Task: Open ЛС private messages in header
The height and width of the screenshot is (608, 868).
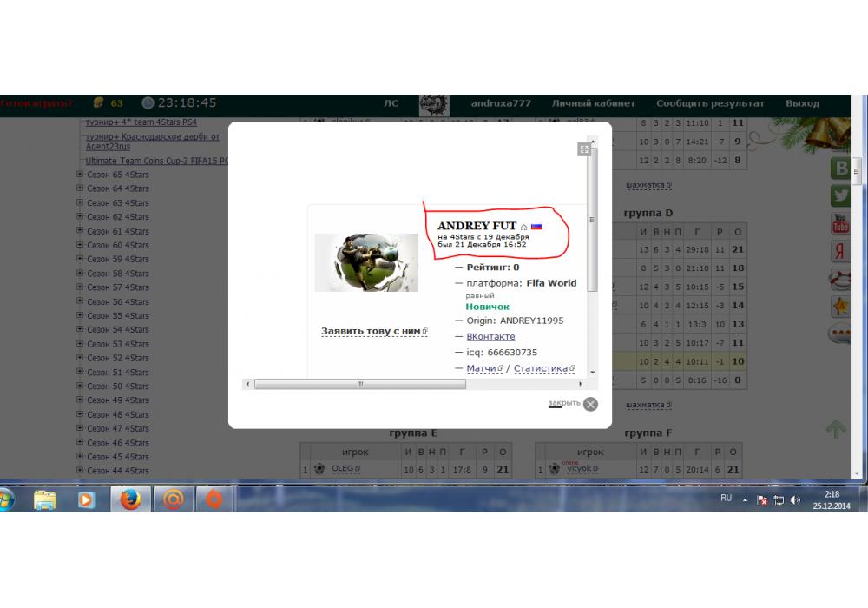Action: [x=391, y=103]
